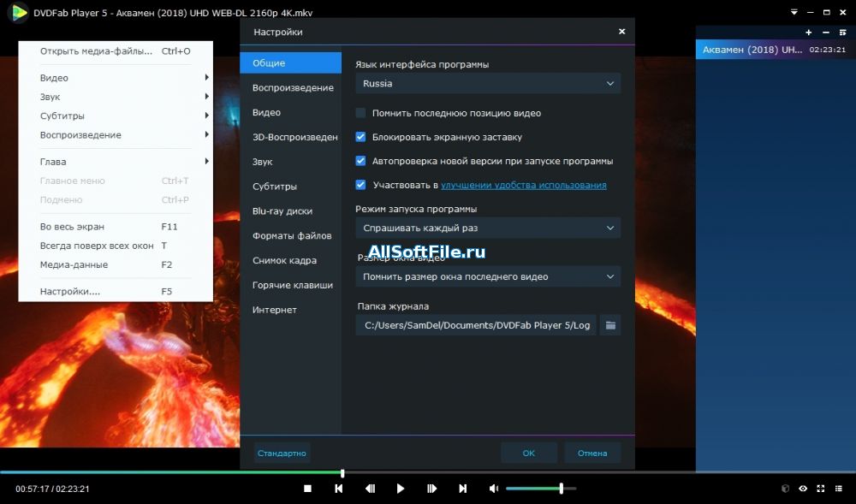
Task: Toggle the playlist panel list icon
Action: point(839,489)
